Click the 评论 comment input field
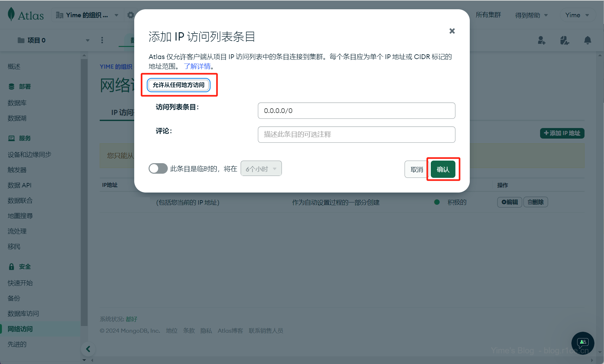This screenshot has width=604, height=364. pyautogui.click(x=356, y=134)
